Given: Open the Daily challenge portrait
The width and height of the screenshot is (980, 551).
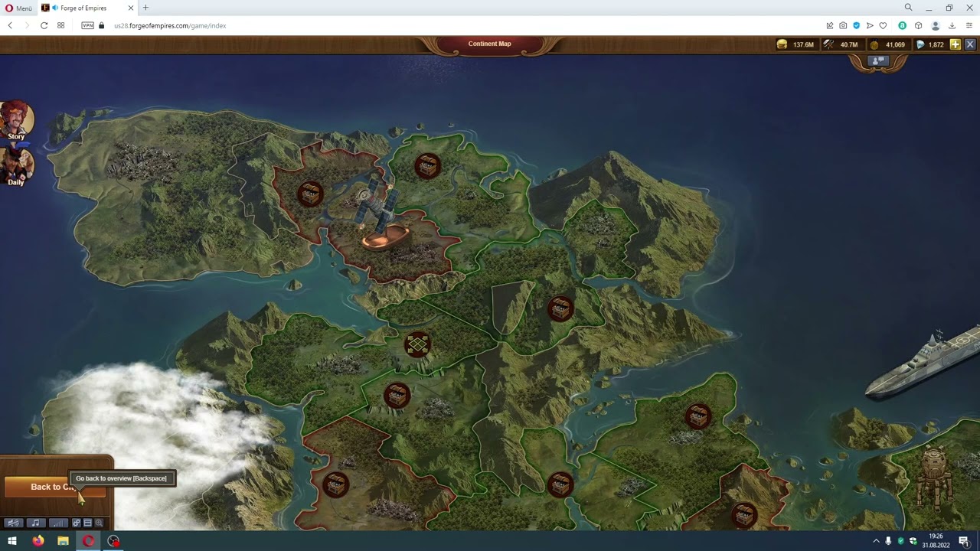Looking at the screenshot, I should [x=16, y=167].
